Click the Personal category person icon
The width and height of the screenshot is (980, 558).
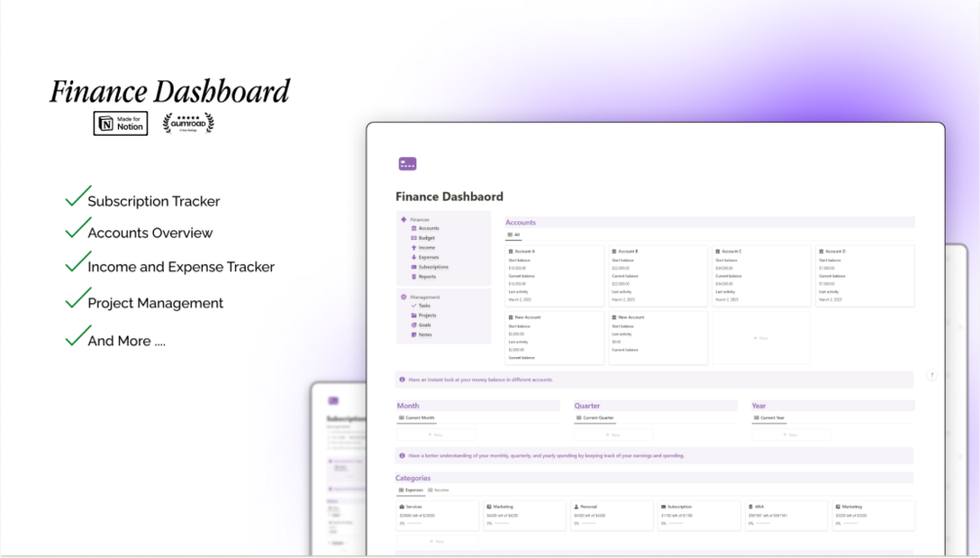pos(576,506)
